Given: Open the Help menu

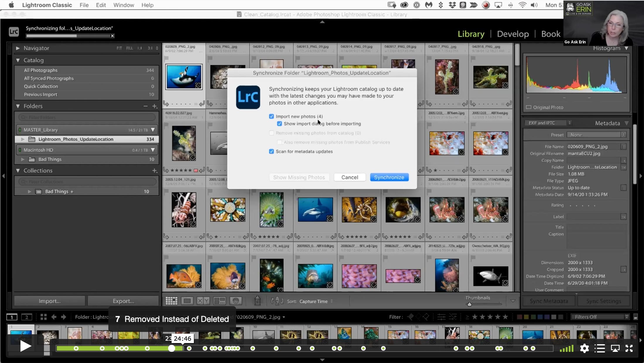Looking at the screenshot, I should click(147, 5).
